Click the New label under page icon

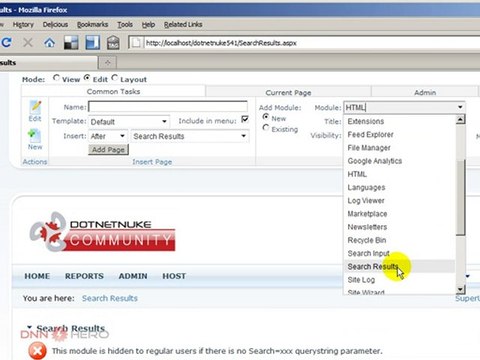(35, 147)
